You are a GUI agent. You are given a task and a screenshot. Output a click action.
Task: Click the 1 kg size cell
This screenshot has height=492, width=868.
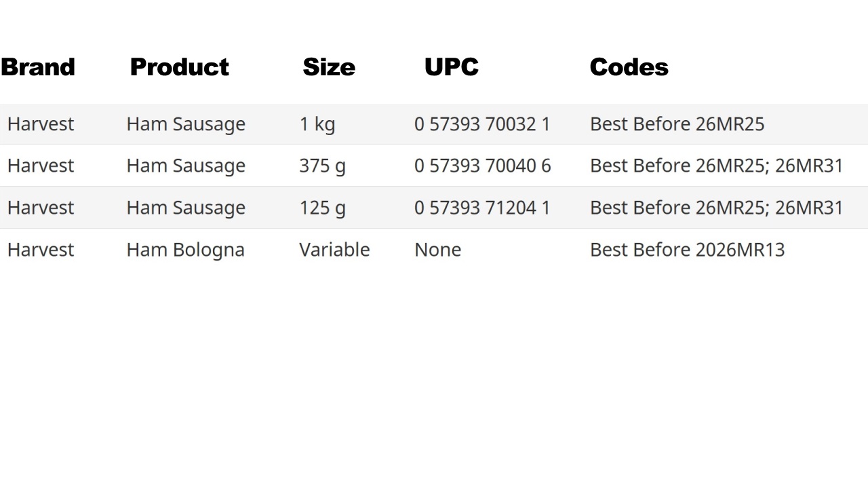click(317, 125)
